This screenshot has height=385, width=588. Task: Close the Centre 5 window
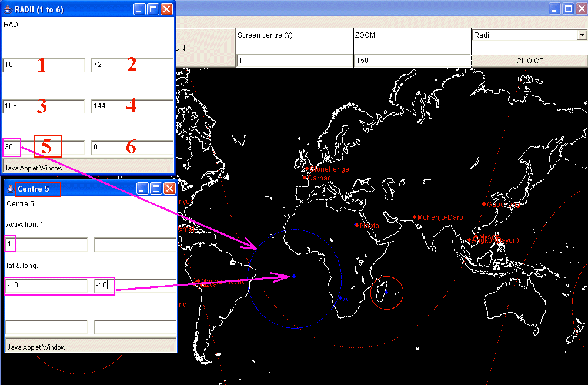pyautogui.click(x=169, y=189)
